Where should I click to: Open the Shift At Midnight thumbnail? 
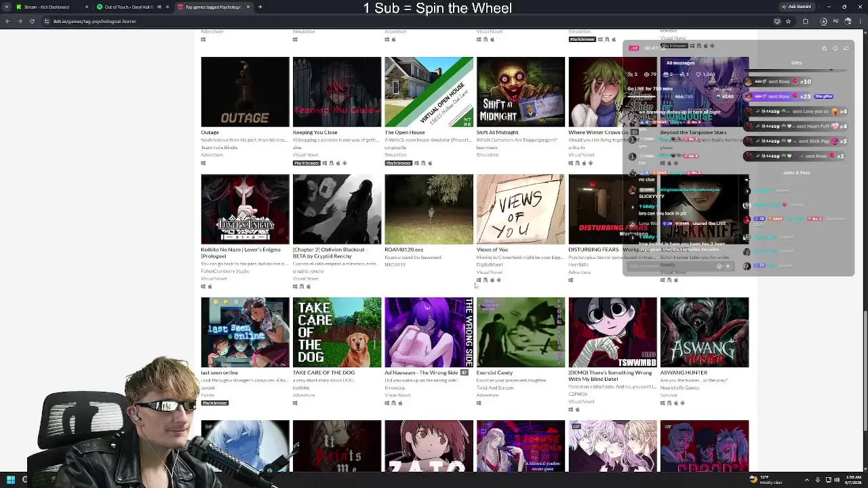[521, 91]
